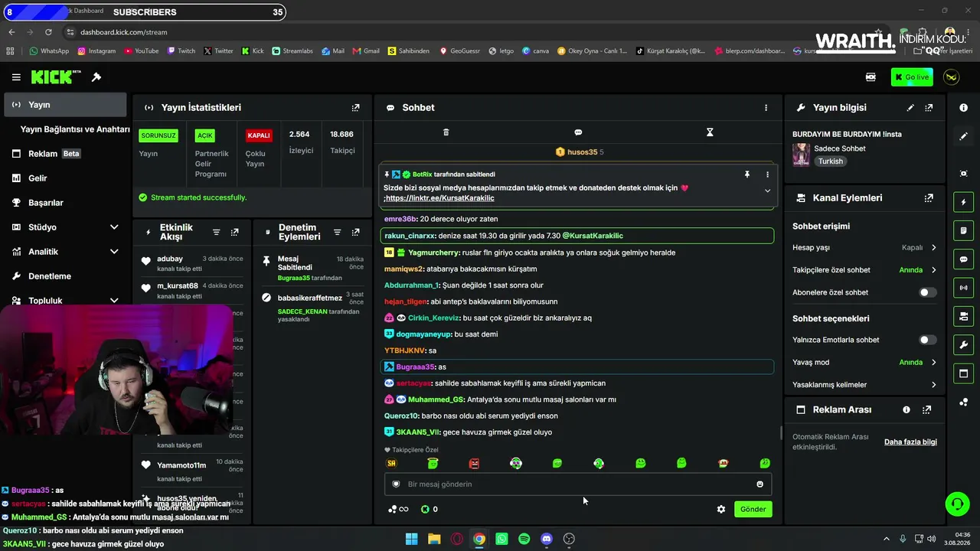Open Discord from the Windows taskbar
Image resolution: width=980 pixels, height=551 pixels.
click(x=546, y=539)
